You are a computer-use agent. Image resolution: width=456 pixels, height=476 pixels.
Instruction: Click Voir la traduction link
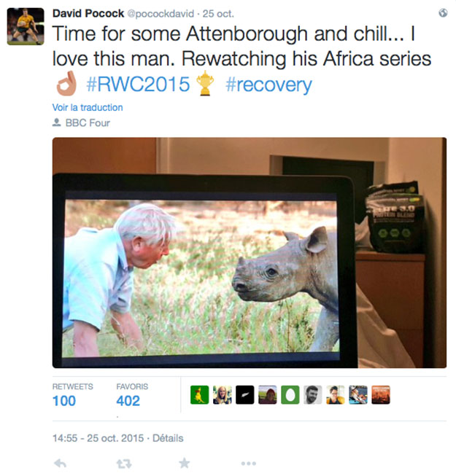(x=88, y=107)
